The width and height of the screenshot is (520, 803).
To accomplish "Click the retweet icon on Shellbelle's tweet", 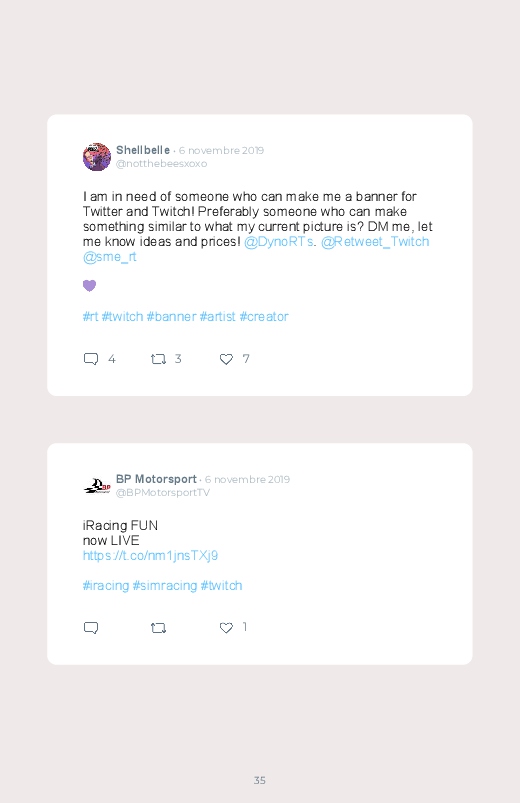I will click(x=158, y=359).
